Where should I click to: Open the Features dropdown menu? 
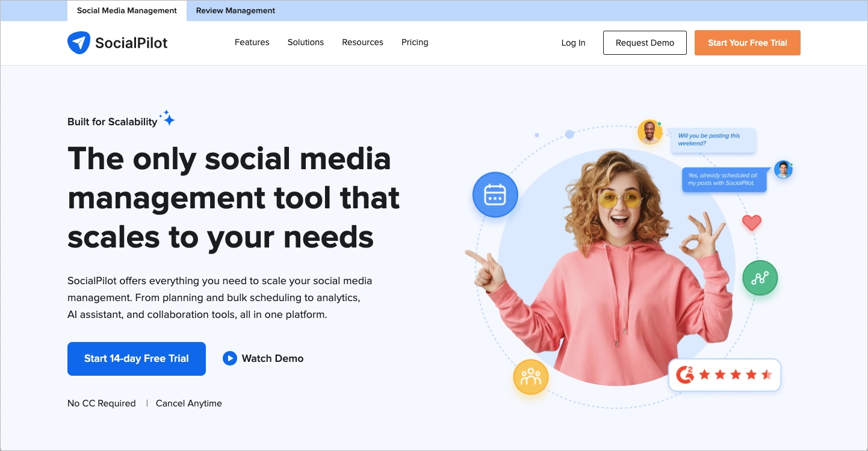pyautogui.click(x=252, y=42)
